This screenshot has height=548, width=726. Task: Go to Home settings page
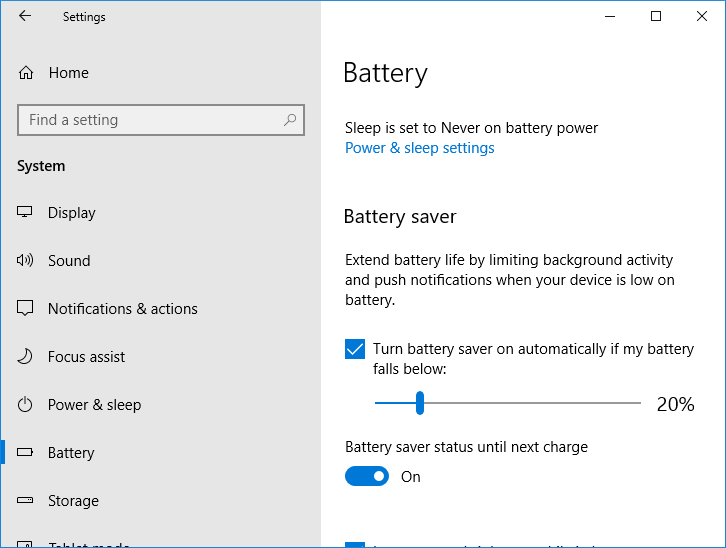click(68, 73)
